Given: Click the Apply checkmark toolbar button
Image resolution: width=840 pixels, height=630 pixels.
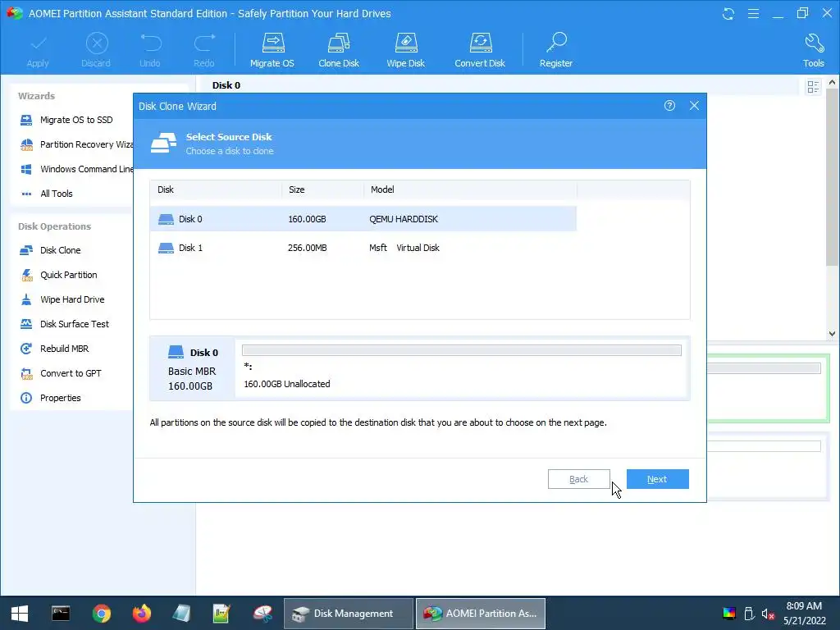Looking at the screenshot, I should 38,50.
